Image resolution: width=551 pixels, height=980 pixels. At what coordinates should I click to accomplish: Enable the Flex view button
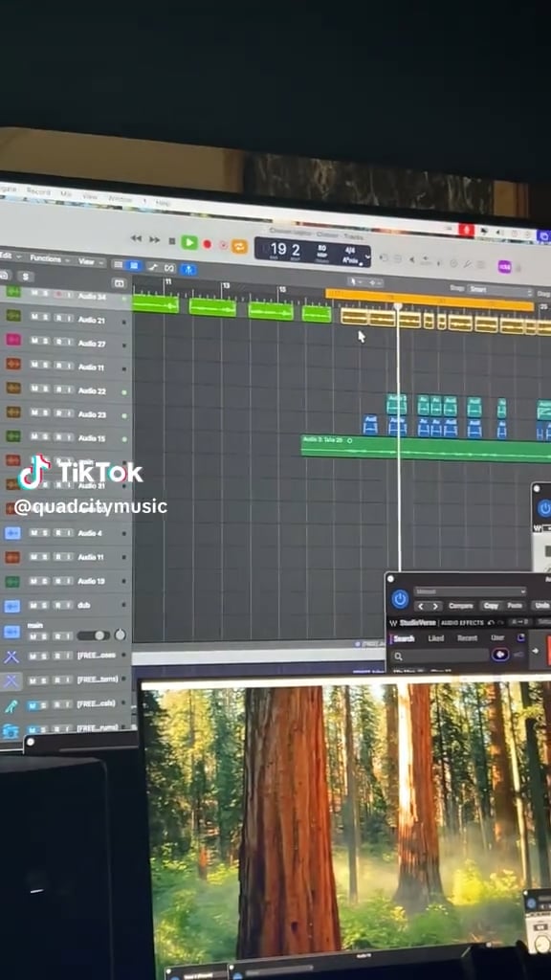click(x=169, y=268)
